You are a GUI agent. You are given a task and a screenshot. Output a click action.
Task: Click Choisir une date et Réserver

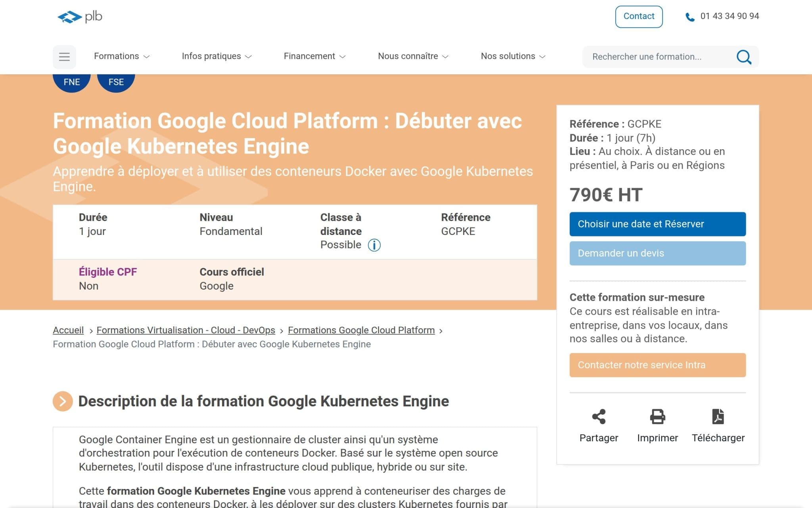[657, 224]
